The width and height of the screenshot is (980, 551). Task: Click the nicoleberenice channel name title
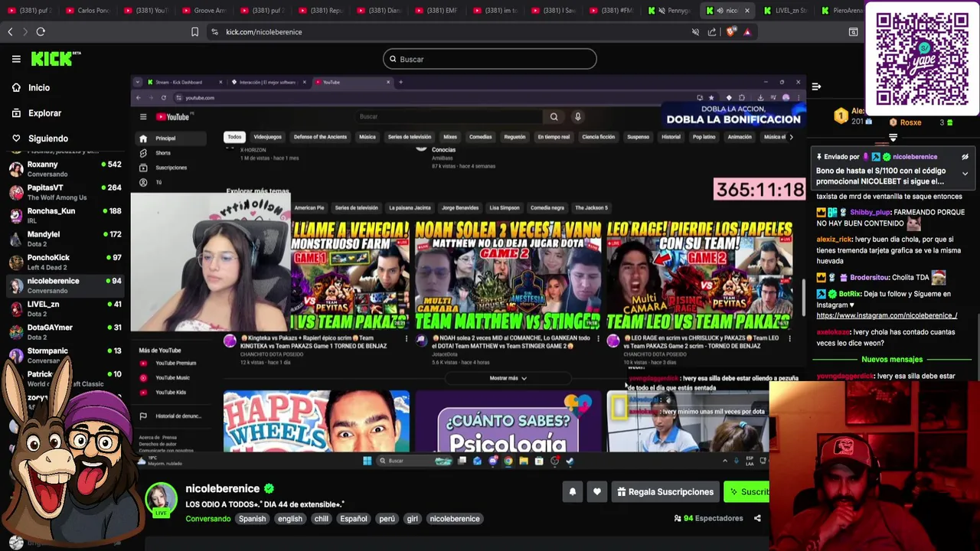[x=223, y=488]
